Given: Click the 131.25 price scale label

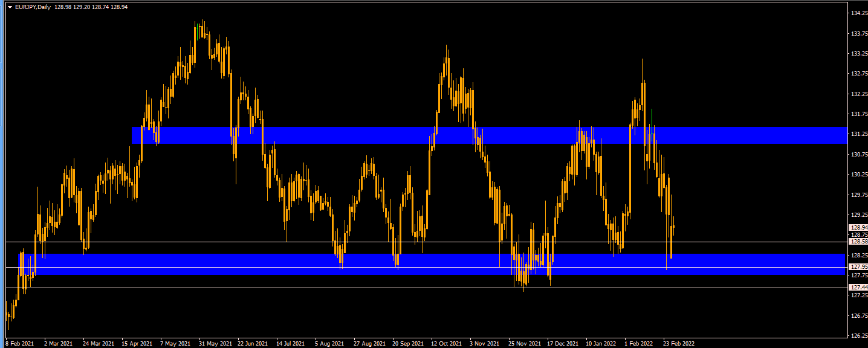Looking at the screenshot, I should tap(859, 134).
